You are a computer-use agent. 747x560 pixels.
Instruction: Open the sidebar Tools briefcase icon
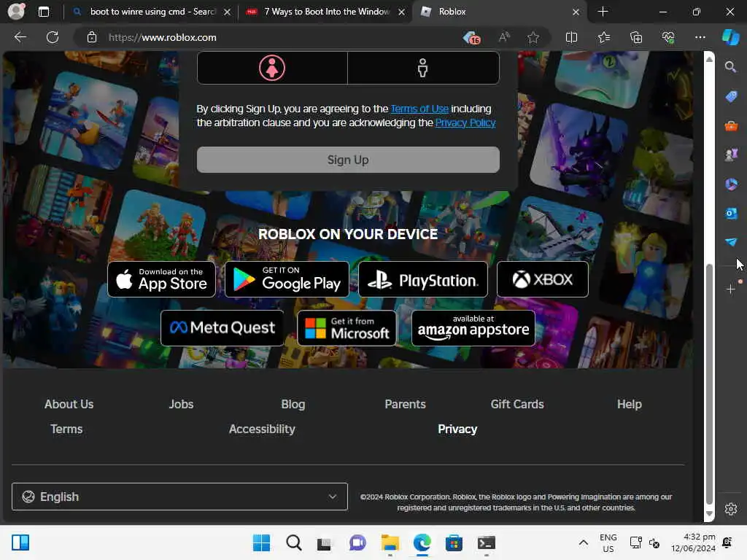coord(731,125)
